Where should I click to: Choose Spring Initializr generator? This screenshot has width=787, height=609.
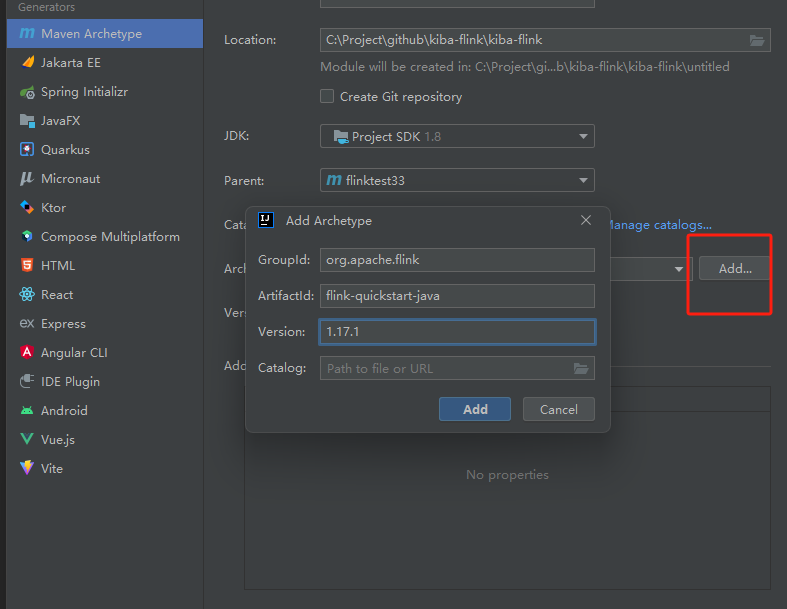coord(105,91)
